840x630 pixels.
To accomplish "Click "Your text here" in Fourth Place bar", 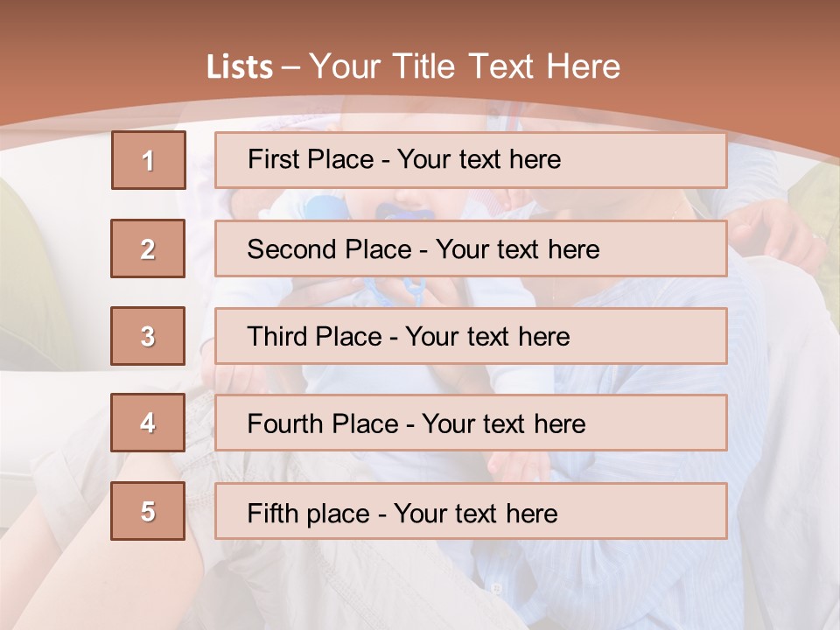I will (x=503, y=424).
